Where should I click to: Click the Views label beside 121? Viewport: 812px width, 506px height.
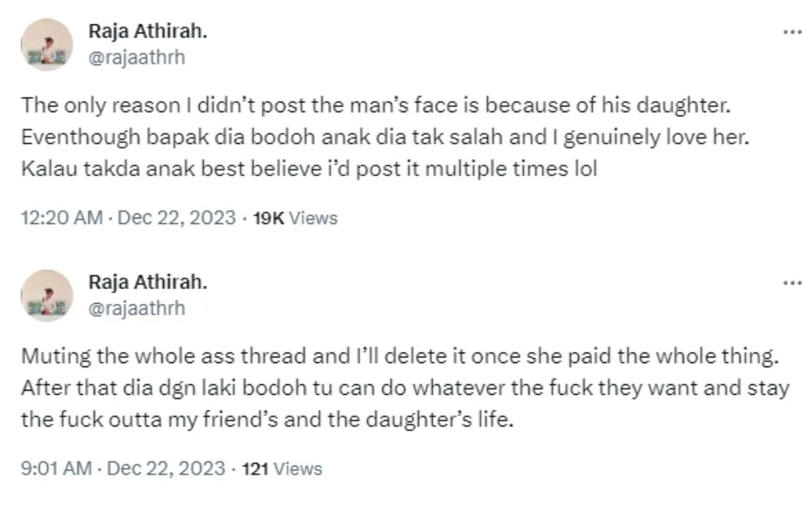[x=297, y=469]
